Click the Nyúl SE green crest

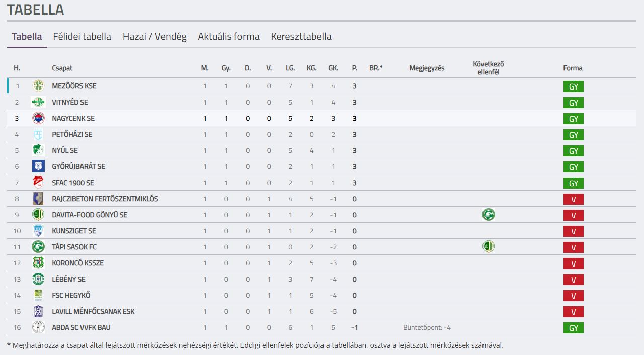pyautogui.click(x=38, y=150)
